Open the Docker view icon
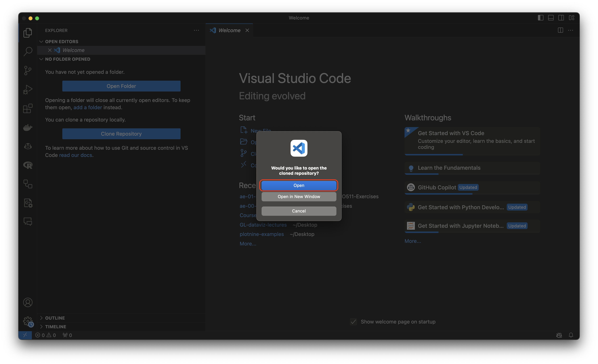This screenshot has height=364, width=598. tap(28, 127)
